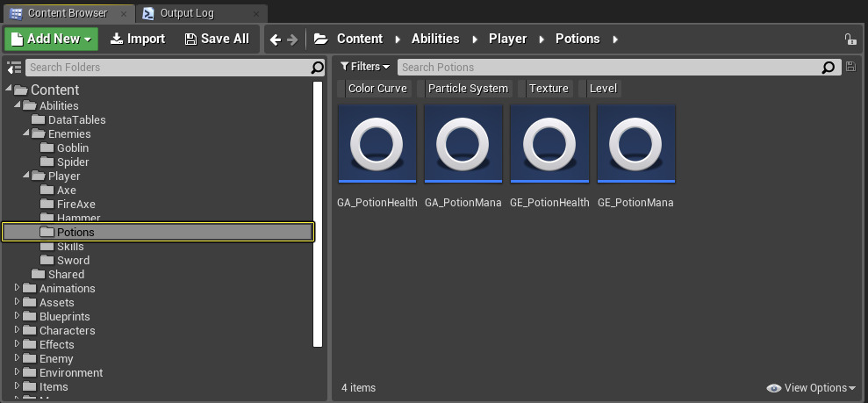
Task: Select the Content Browser tab
Action: [67, 13]
